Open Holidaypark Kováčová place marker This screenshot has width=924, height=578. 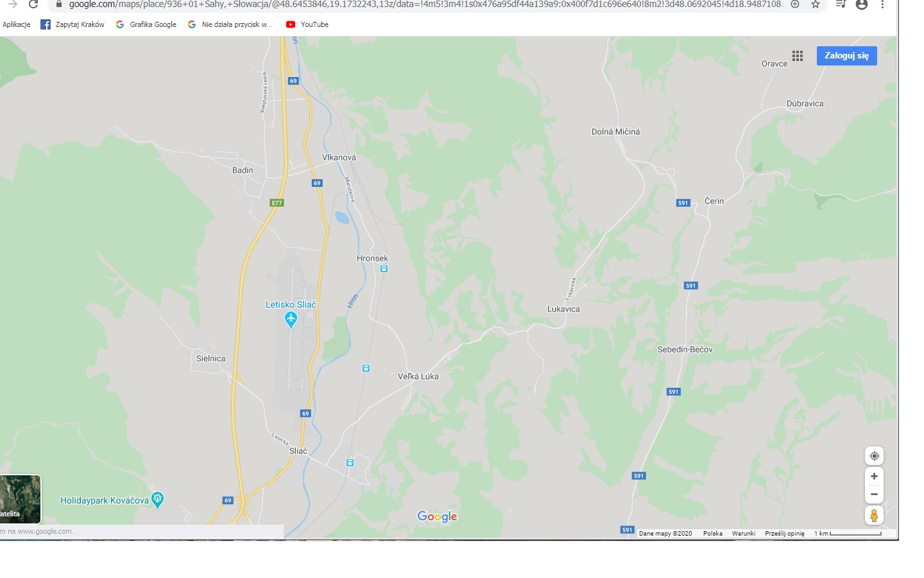157,500
